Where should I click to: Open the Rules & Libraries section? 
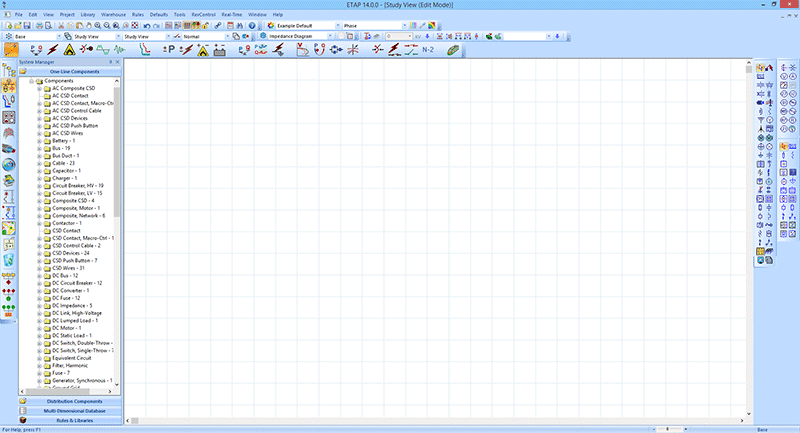click(x=70, y=420)
